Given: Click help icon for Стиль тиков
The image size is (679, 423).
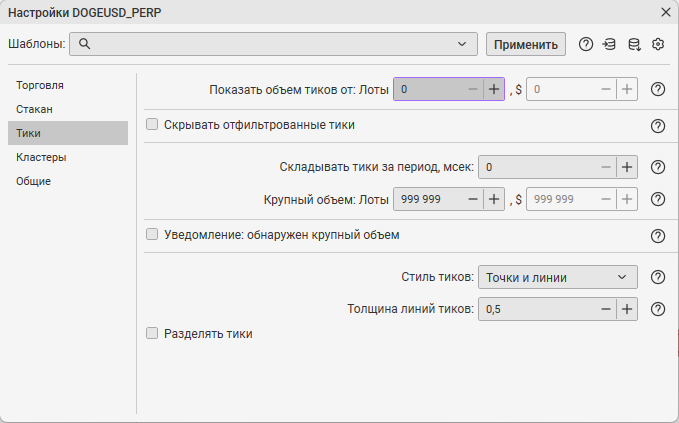Looking at the screenshot, I should tap(658, 277).
